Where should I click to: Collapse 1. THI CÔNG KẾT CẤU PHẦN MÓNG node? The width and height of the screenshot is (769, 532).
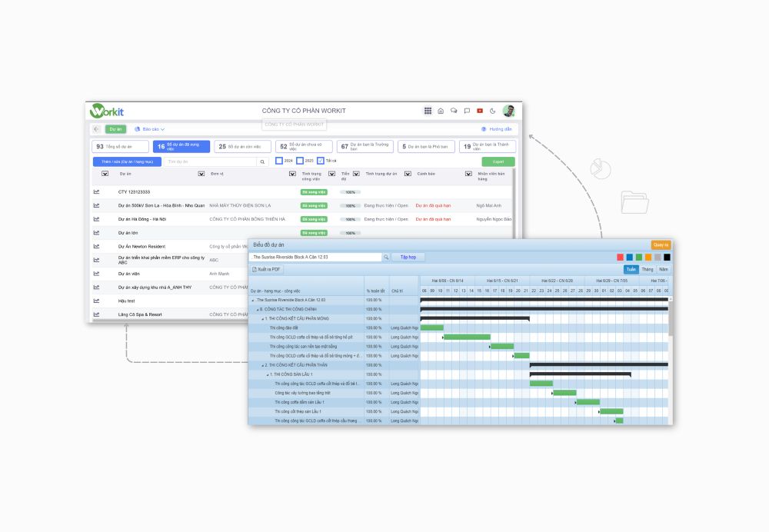click(262, 319)
